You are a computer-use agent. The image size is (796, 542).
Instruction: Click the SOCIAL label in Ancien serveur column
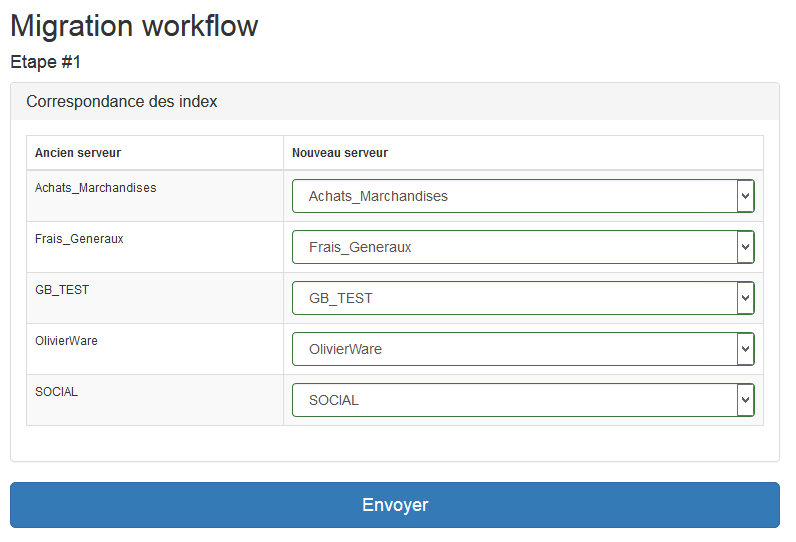tap(56, 392)
